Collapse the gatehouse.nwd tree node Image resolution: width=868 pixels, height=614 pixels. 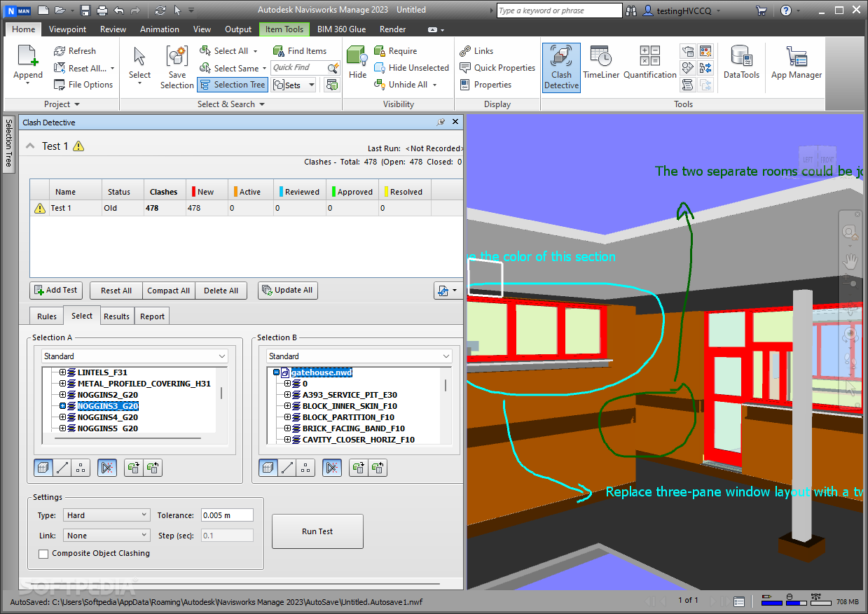pos(276,372)
